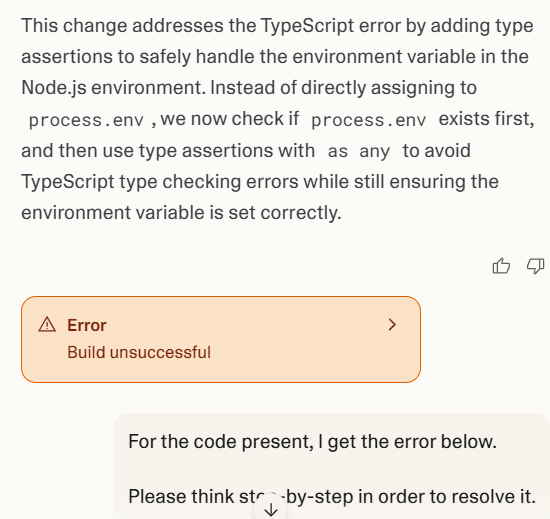Expand the Error card using its chevron

pyautogui.click(x=392, y=325)
